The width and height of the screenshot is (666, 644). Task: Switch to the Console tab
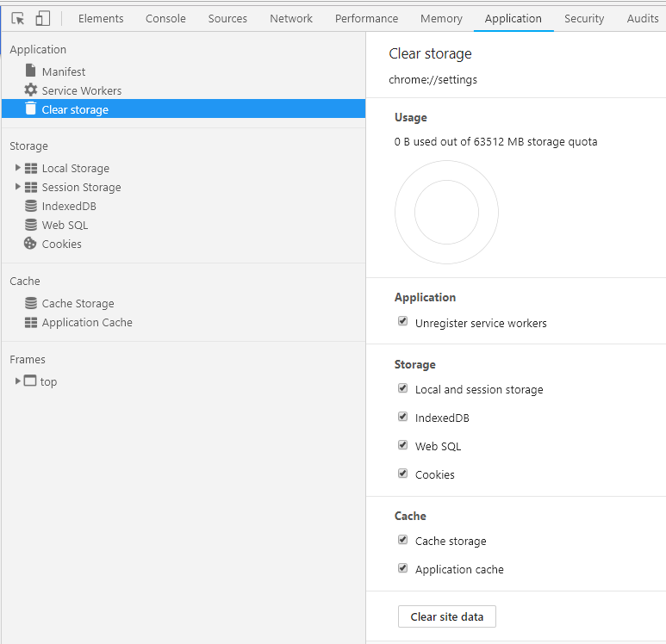pyautogui.click(x=165, y=19)
